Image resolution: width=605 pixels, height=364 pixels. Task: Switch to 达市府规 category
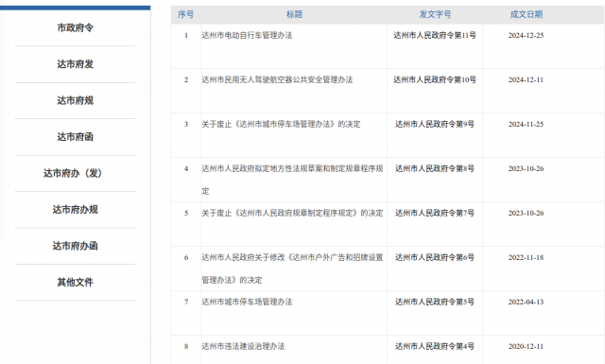[76, 100]
